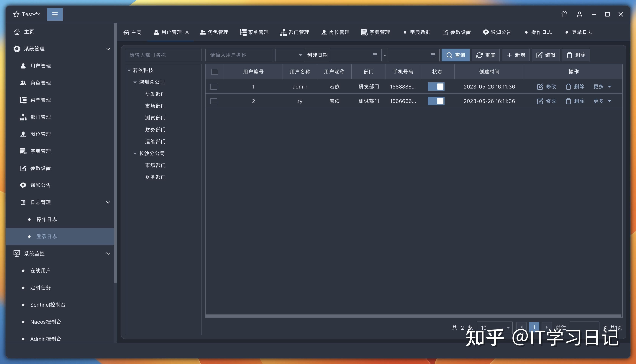Viewport: 636px width, 364px height.
Task: Collapse the 深圳总公司 tree node
Action: pyautogui.click(x=135, y=82)
